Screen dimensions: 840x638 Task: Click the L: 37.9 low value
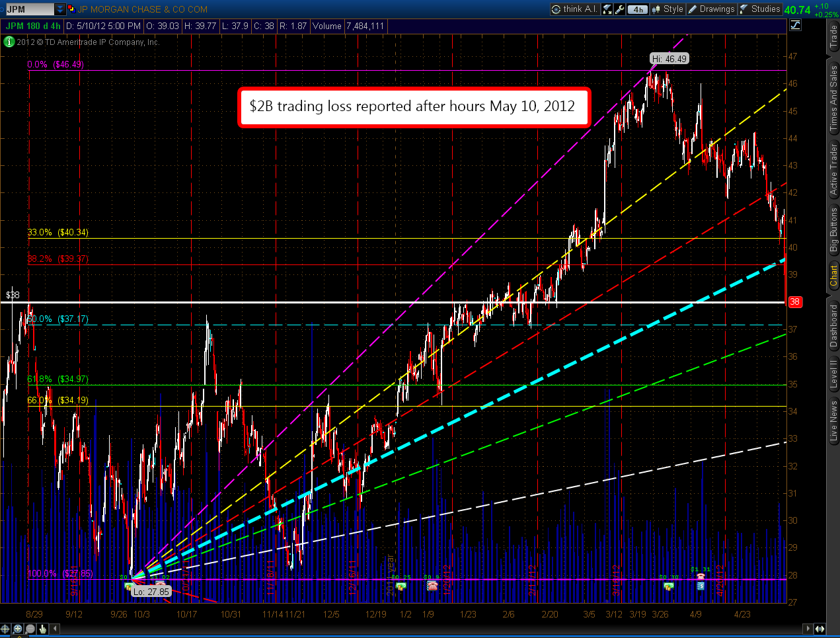[x=235, y=26]
